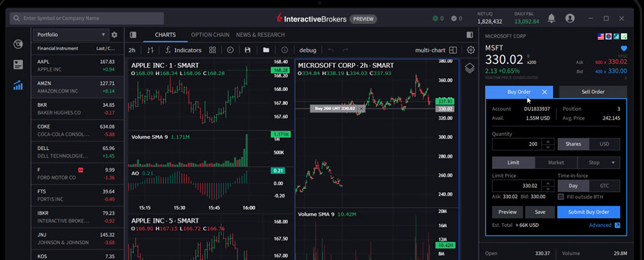The image size is (644, 260).
Task: Click the debug toolbar item
Action: pos(307,50)
